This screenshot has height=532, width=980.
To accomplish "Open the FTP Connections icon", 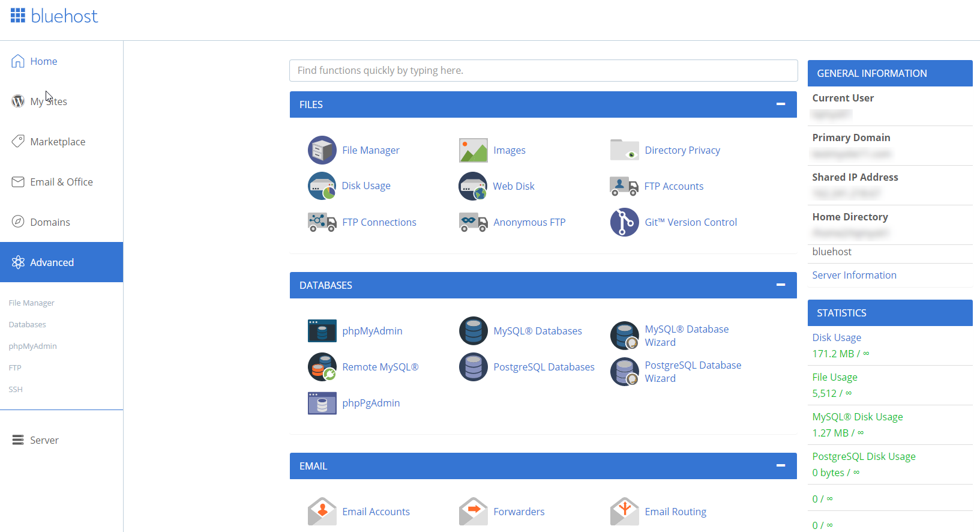I will 322,222.
